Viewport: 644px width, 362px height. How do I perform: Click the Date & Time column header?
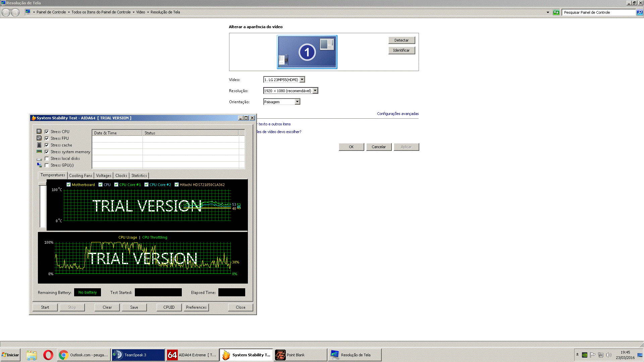tap(117, 133)
